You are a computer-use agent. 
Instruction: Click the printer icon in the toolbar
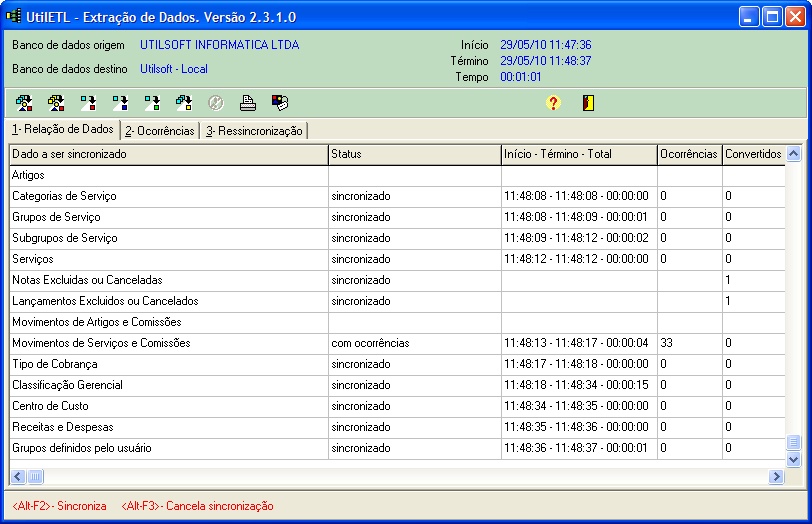248,103
